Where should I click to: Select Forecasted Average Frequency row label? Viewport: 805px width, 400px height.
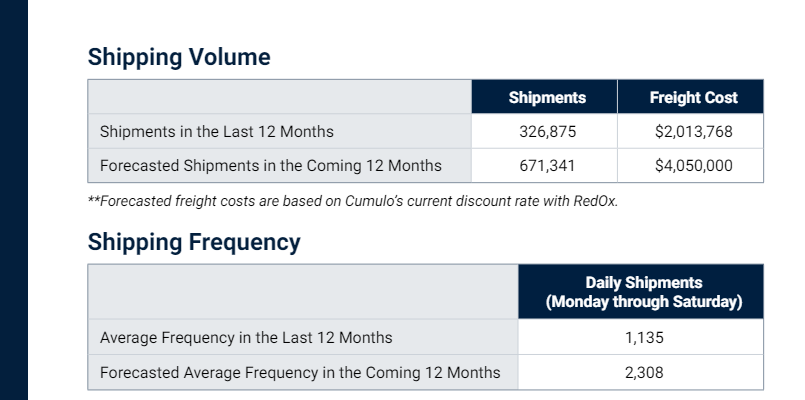(x=300, y=372)
